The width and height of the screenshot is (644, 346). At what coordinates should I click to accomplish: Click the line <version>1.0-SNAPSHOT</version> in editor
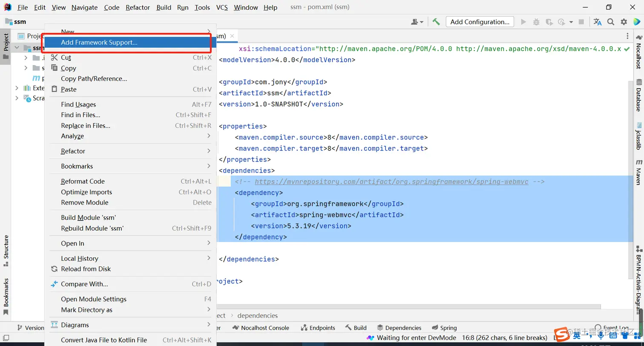click(281, 104)
